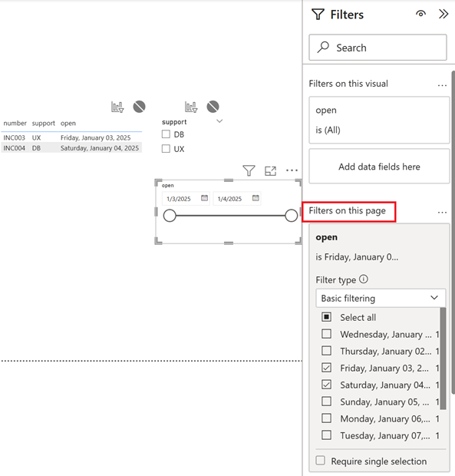The image size is (455, 476).
Task: Open the calendar picker for start date
Action: (204, 198)
